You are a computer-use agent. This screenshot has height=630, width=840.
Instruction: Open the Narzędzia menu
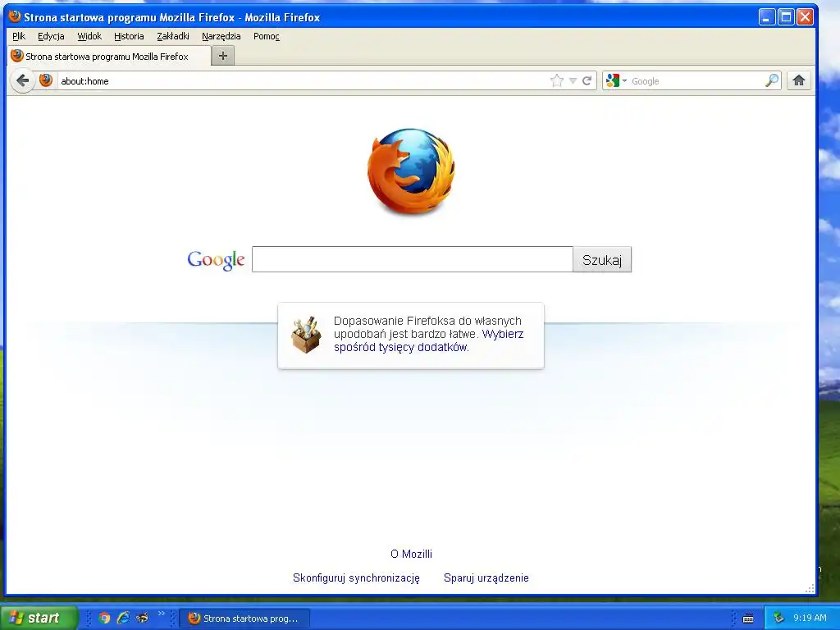(221, 36)
